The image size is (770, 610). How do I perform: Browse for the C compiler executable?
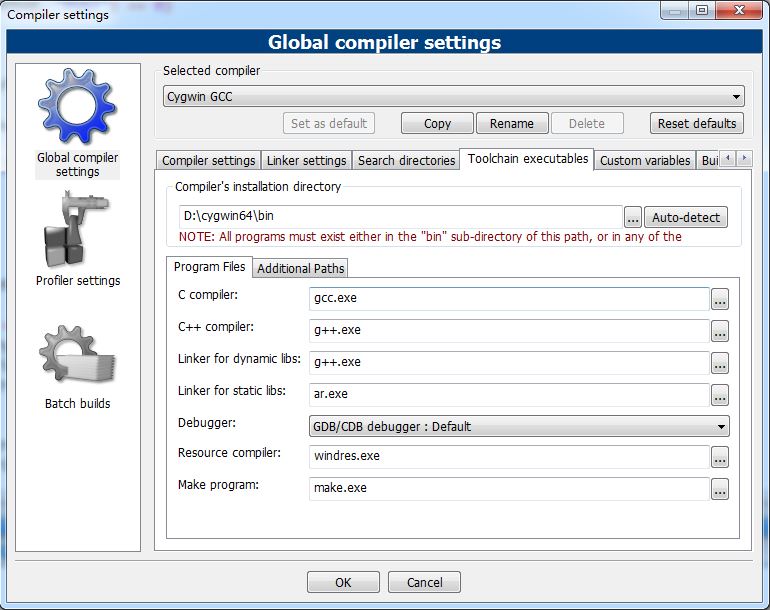(x=720, y=299)
